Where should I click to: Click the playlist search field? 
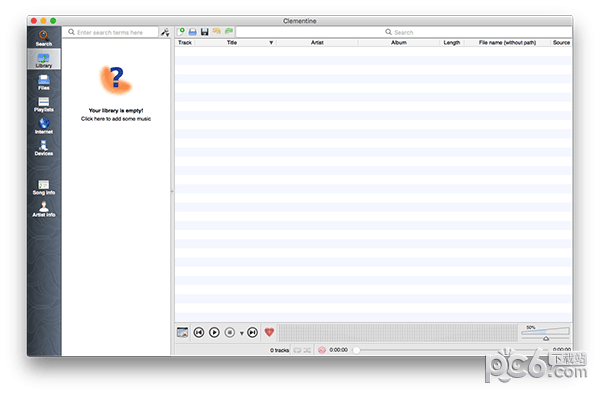coord(403,32)
